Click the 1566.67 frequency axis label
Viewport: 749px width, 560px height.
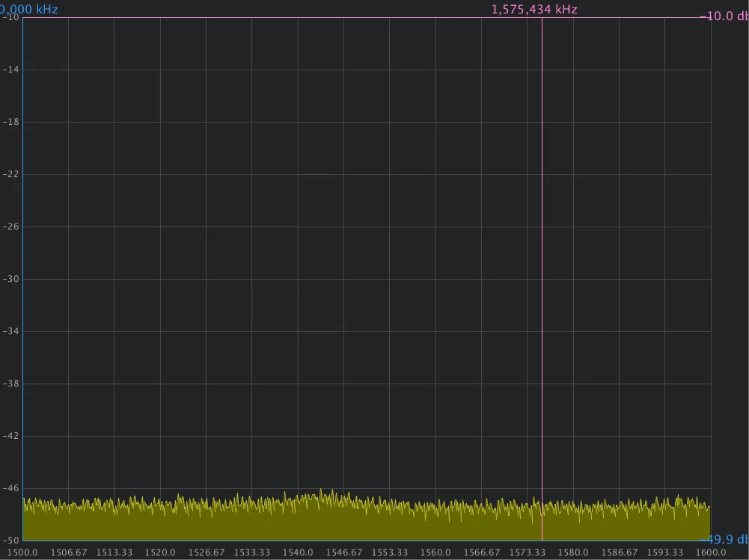482,553
